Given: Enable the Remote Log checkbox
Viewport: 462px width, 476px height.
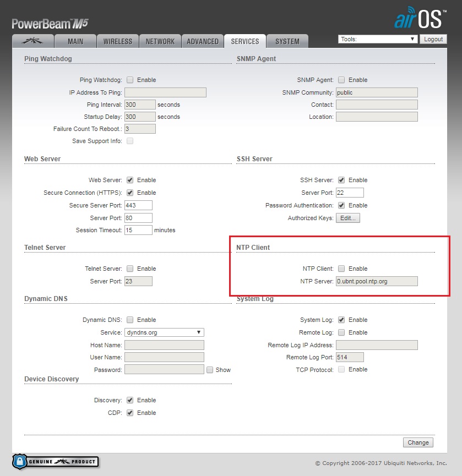Looking at the screenshot, I should 341,332.
